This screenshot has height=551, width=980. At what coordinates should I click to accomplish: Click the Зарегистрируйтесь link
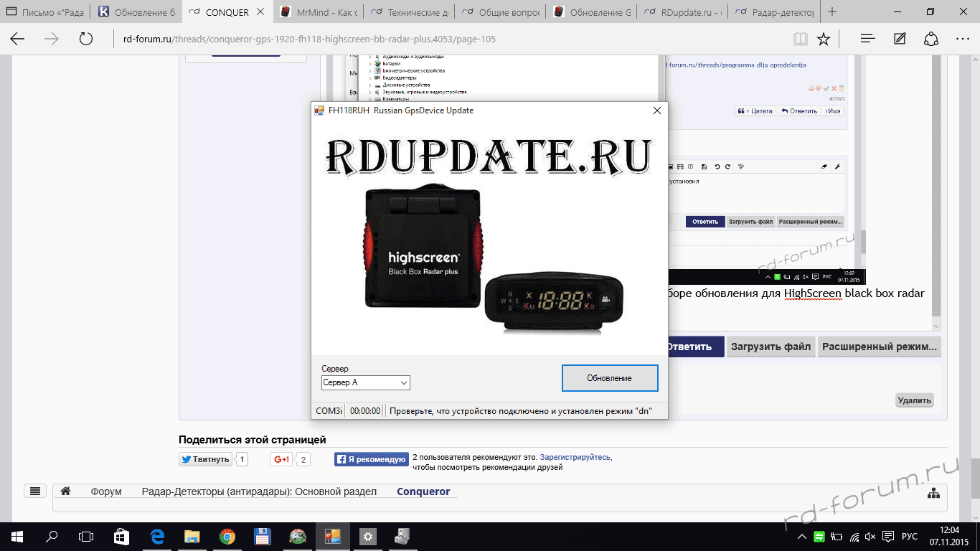point(575,457)
